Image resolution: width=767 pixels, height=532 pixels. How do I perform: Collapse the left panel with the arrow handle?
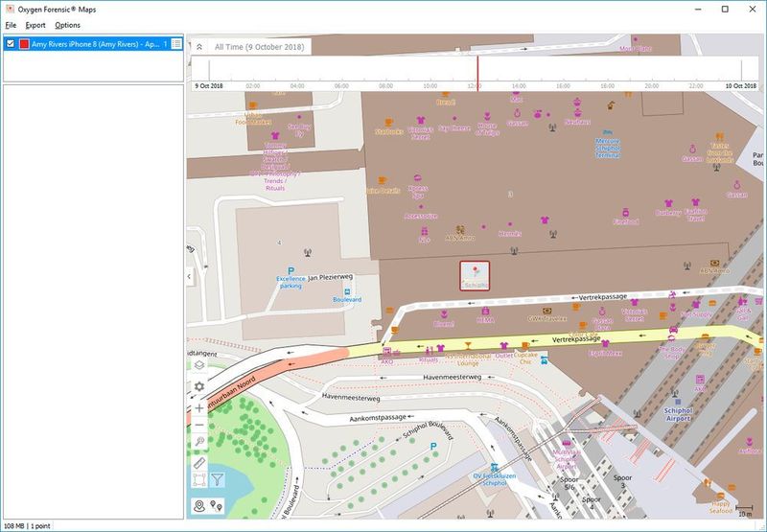(190, 276)
